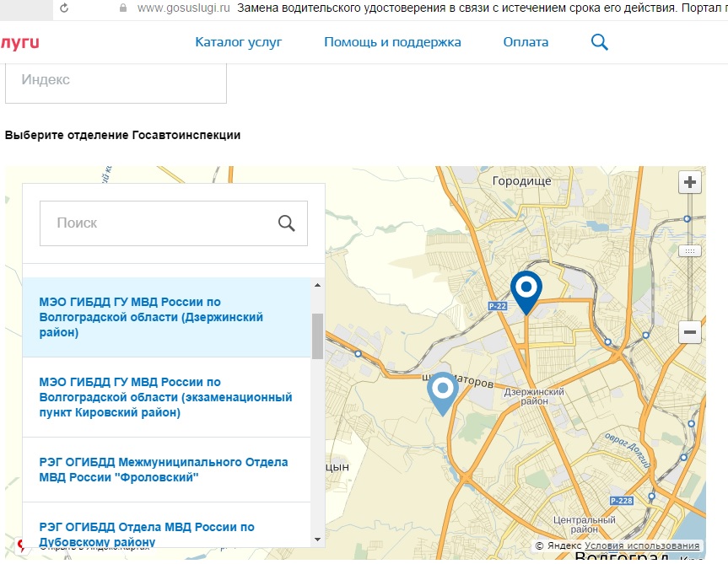Open site search magnifier in header
The image size is (728, 564).
[x=600, y=42]
